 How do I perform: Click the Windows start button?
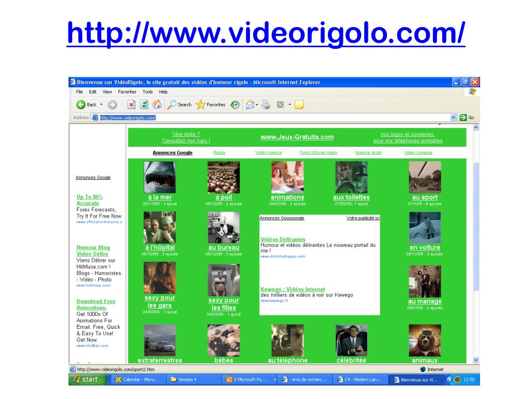coord(88,380)
